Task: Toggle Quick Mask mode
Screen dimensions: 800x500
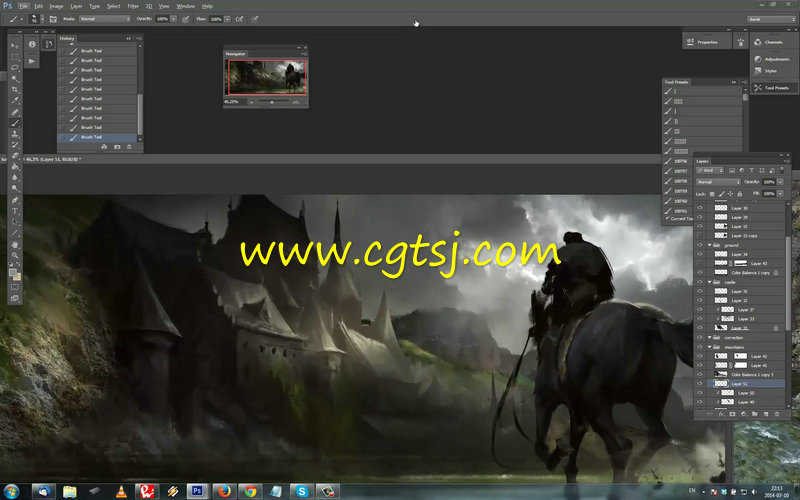Action: coord(15,287)
